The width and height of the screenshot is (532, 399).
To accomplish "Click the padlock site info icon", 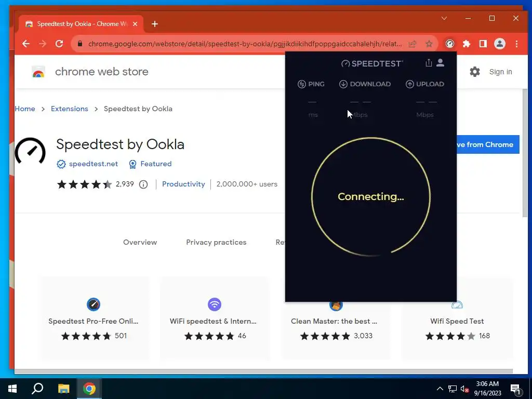I will click(x=80, y=44).
